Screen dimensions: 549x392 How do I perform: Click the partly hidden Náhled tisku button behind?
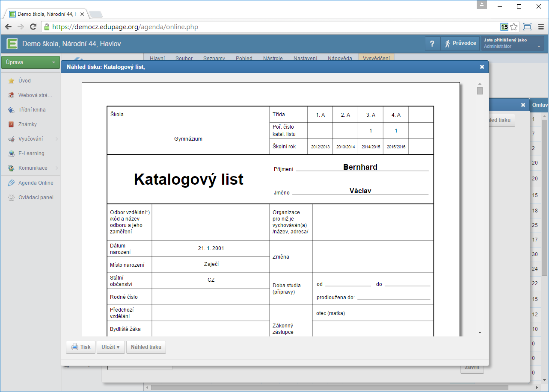click(x=502, y=120)
